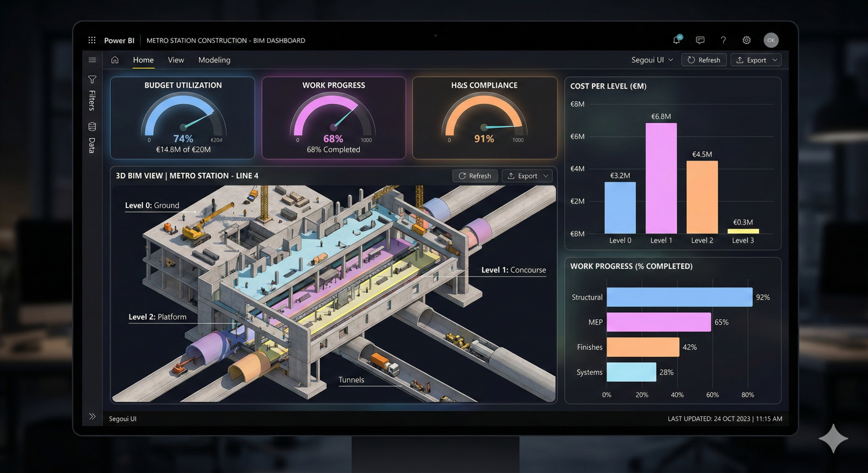Click the Structural 92% progress bar
868x473 pixels.
pos(679,297)
